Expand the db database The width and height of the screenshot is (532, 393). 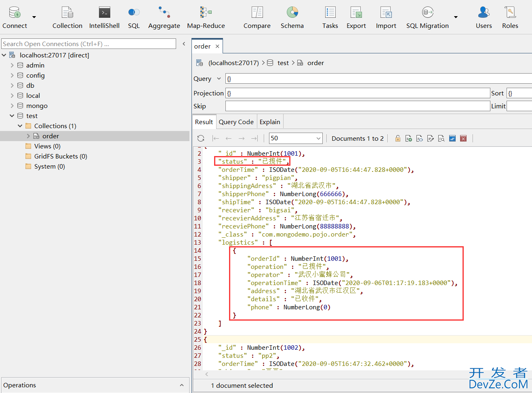click(12, 85)
